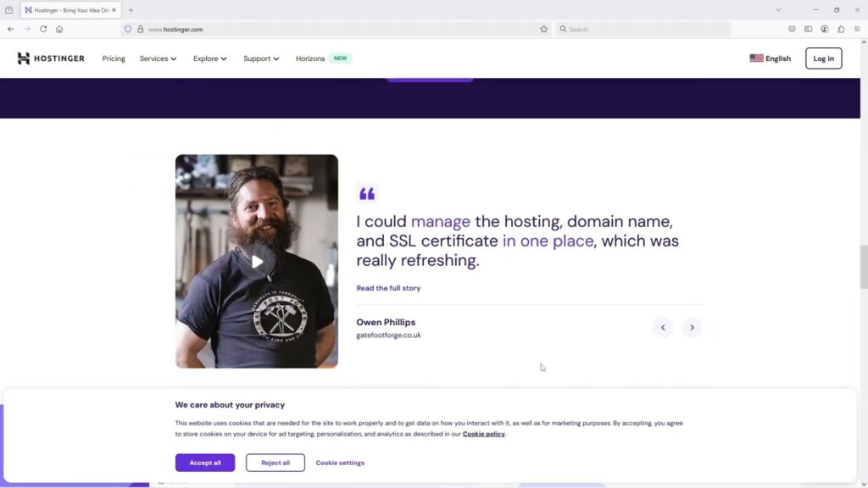Show the next testimonial with right arrow
The image size is (868, 488).
tap(692, 328)
